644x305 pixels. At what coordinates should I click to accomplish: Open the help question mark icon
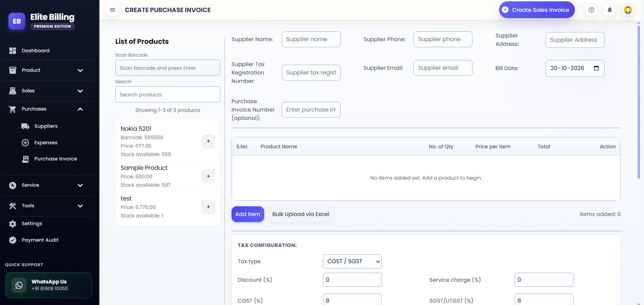(591, 10)
